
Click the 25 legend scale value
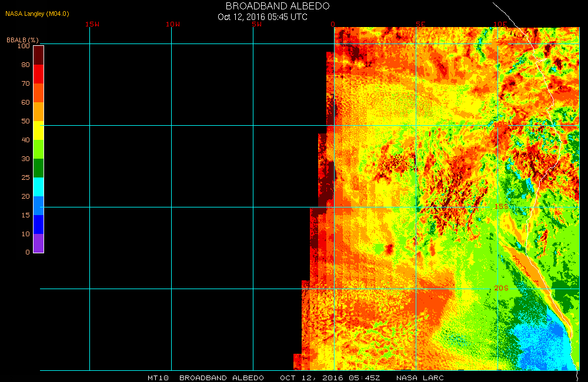click(25, 177)
